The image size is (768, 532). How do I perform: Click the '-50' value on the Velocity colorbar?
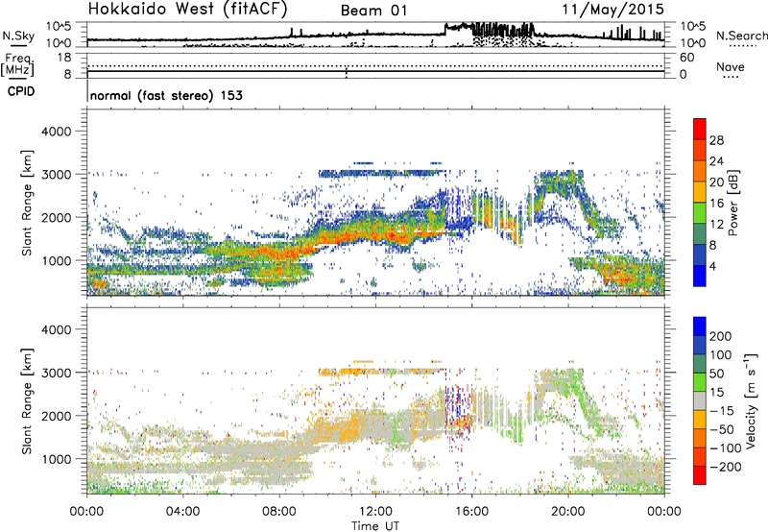[x=722, y=429]
